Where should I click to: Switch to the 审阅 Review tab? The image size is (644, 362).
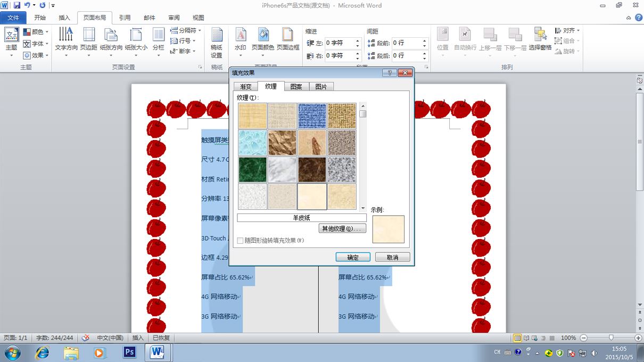[174, 18]
